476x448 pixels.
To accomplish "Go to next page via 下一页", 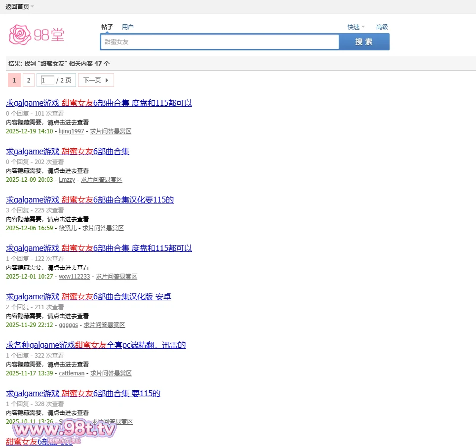I will (x=96, y=80).
